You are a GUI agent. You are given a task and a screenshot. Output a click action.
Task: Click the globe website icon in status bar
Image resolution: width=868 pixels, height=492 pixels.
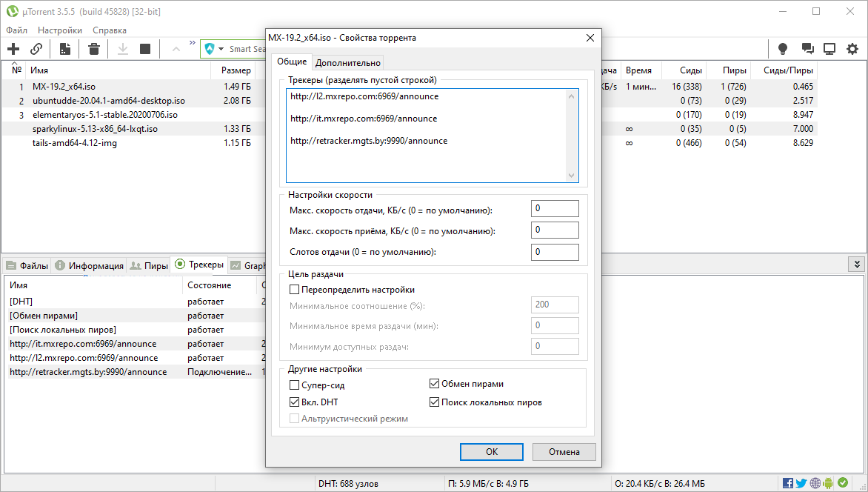point(815,483)
